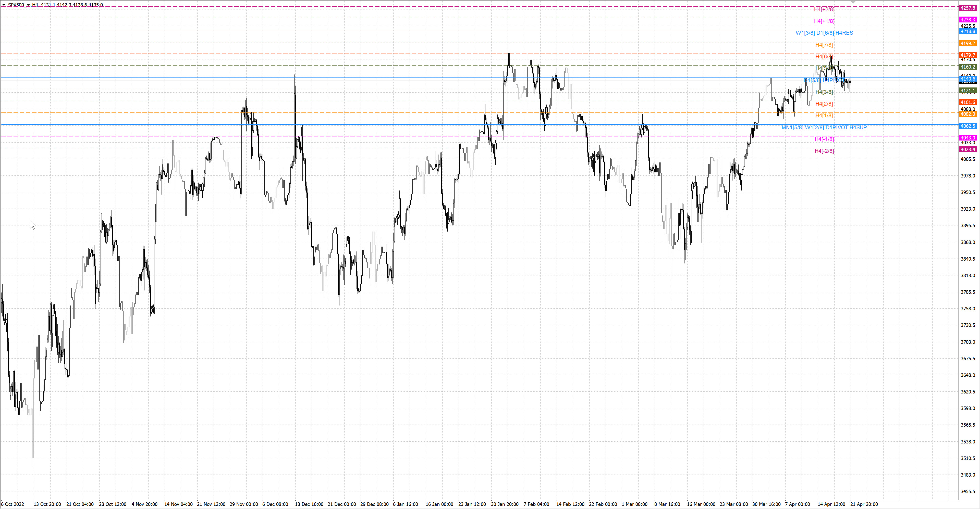Click the 4257.8 price tag
The height and width of the screenshot is (509, 980).
[968, 8]
